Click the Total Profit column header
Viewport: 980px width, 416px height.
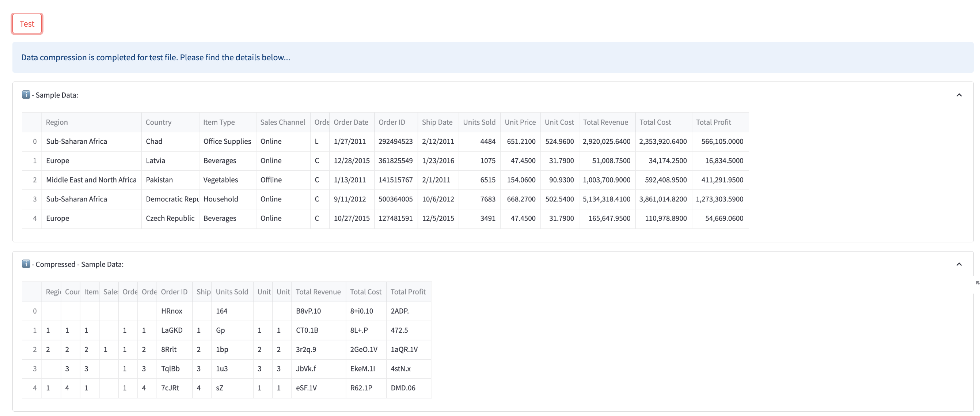pos(713,122)
